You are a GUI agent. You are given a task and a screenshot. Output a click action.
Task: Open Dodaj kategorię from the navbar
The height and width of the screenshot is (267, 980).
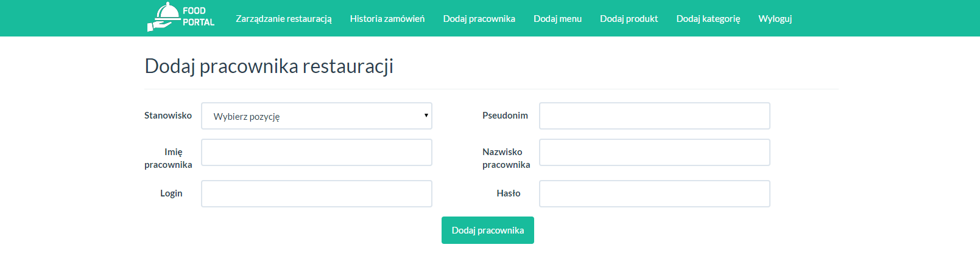[708, 19]
